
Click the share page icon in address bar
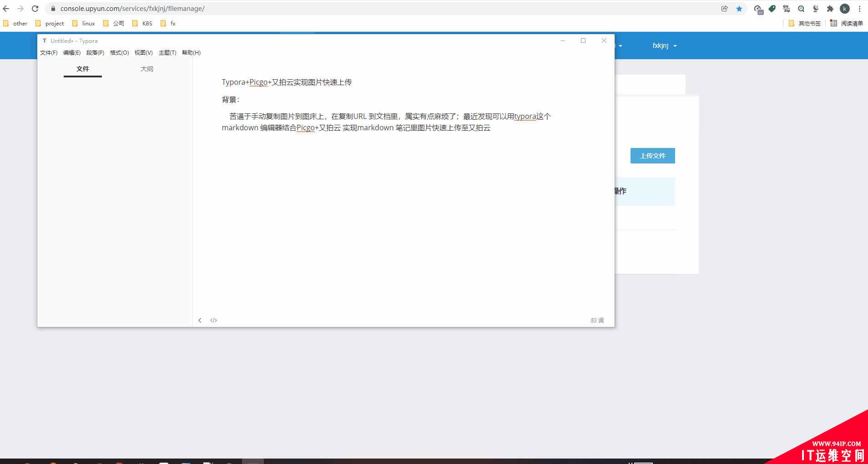pyautogui.click(x=724, y=9)
